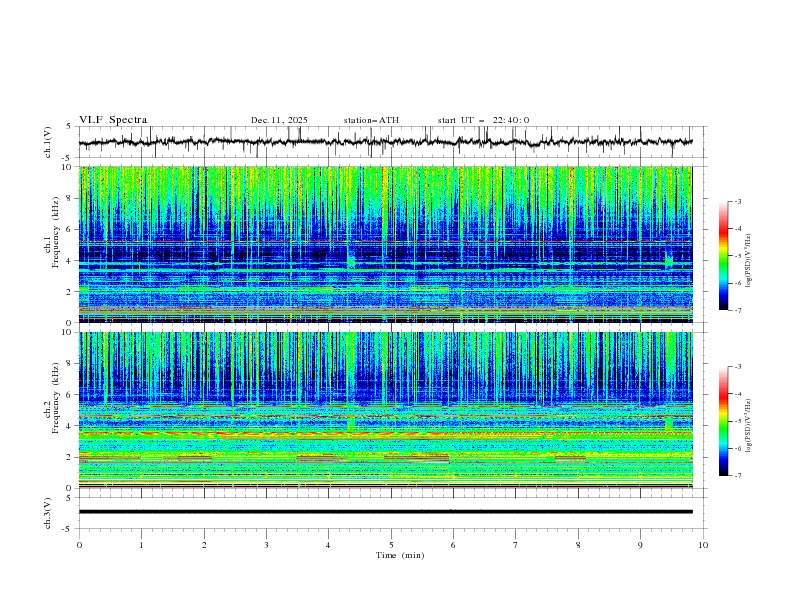This screenshot has width=792, height=612.
Task: Click time-axis tick label "9"
Action: pyautogui.click(x=640, y=545)
